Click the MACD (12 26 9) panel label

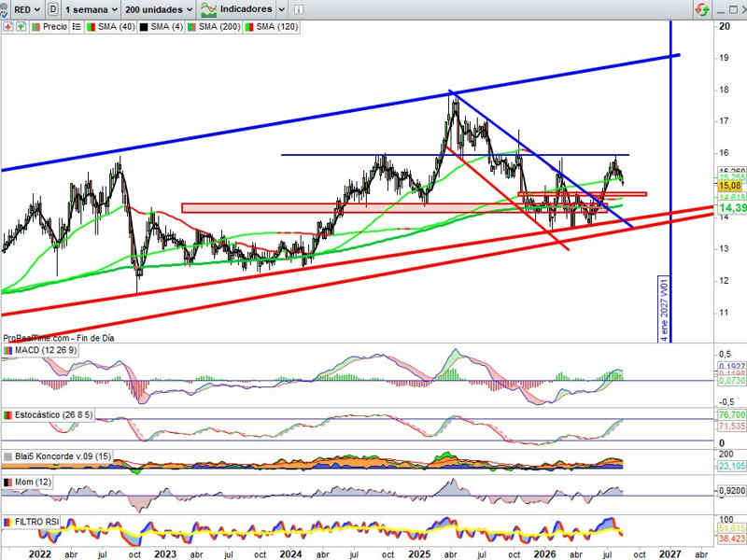click(x=46, y=350)
